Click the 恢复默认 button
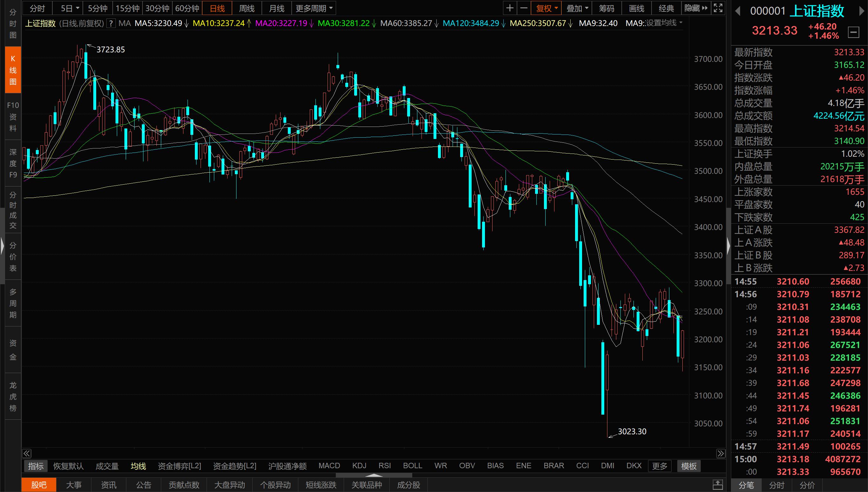The height and width of the screenshot is (492, 868). coord(68,466)
